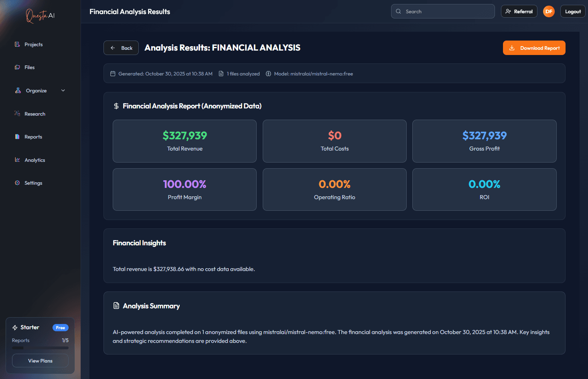Download the report using the orange button
The height and width of the screenshot is (379, 588).
click(534, 48)
